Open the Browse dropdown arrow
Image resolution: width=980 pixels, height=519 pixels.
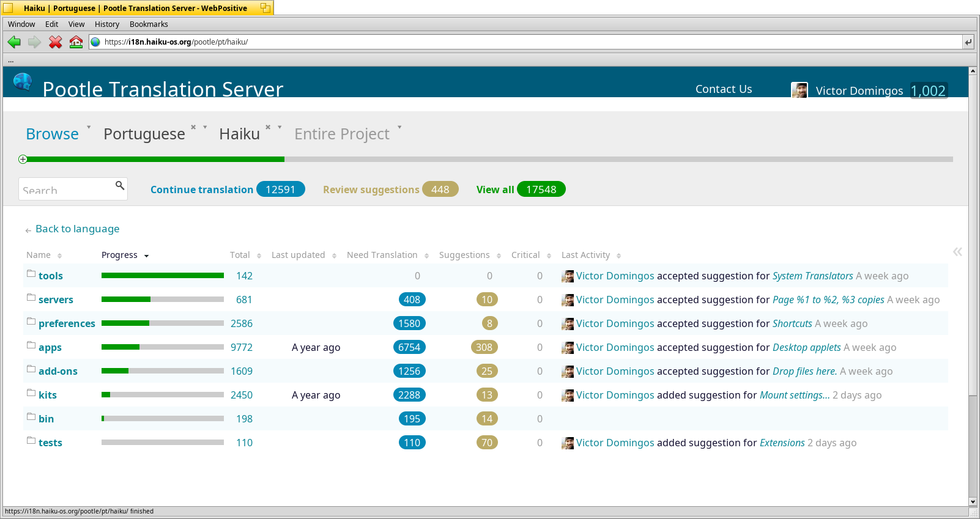coord(89,127)
